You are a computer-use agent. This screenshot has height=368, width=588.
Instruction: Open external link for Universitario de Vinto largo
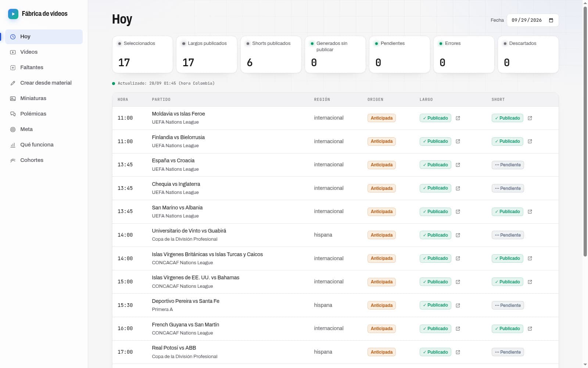point(458,235)
